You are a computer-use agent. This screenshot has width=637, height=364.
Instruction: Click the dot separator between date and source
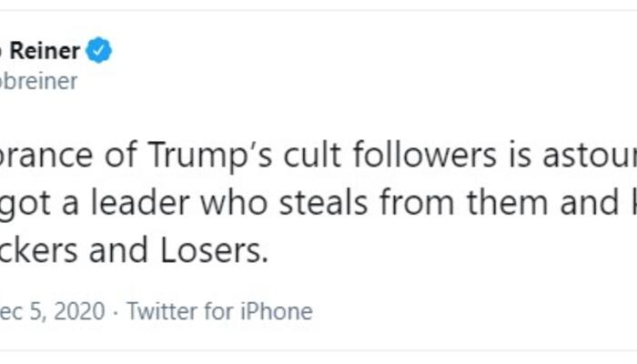tap(116, 312)
